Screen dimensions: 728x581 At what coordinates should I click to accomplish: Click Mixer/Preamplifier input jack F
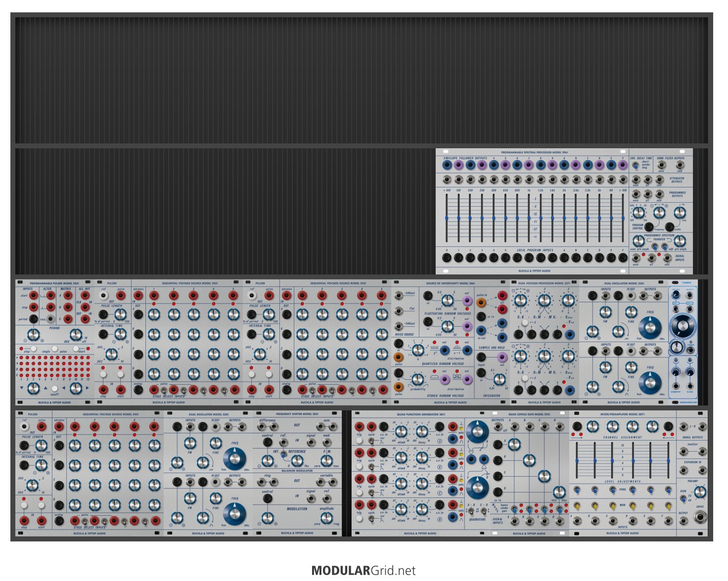coord(667,521)
